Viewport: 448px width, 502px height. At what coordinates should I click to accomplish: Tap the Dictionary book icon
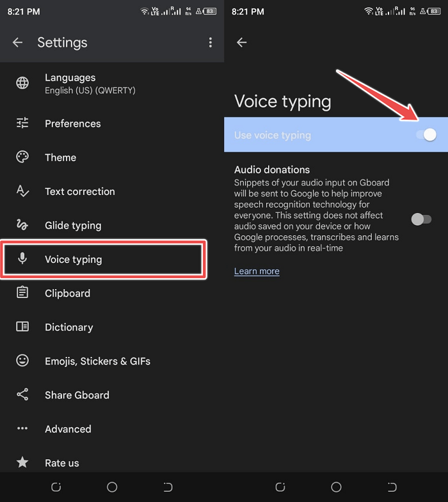tap(22, 327)
